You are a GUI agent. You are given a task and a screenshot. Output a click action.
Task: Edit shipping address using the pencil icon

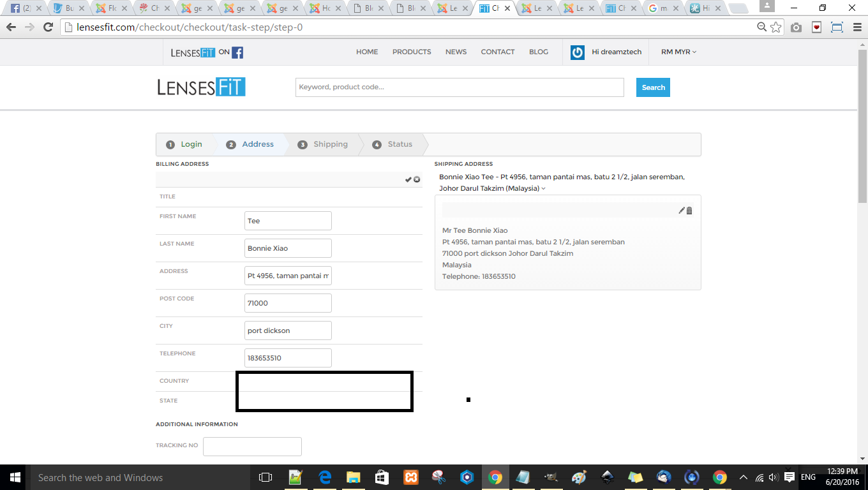pyautogui.click(x=682, y=211)
